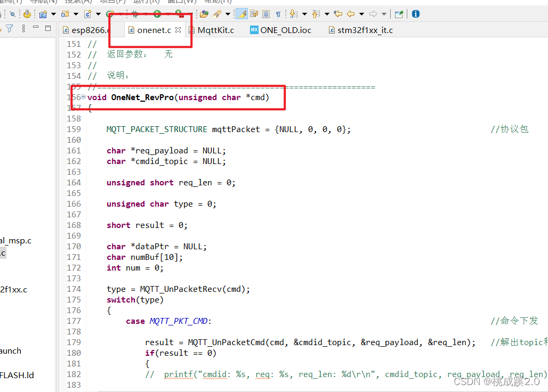Toggle Mark Occurrences highlighter icon
This screenshot has height=392, width=548.
coord(242,14)
